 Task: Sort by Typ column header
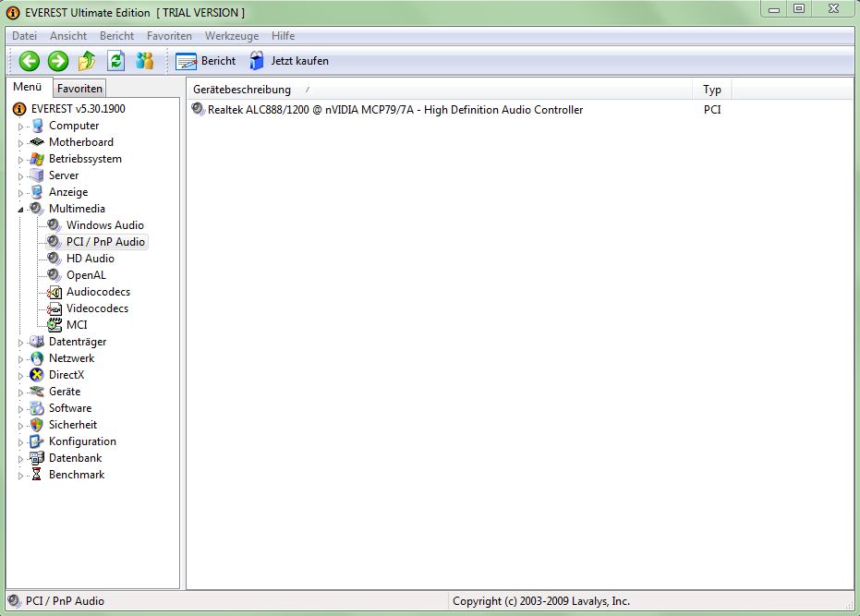pyautogui.click(x=712, y=90)
